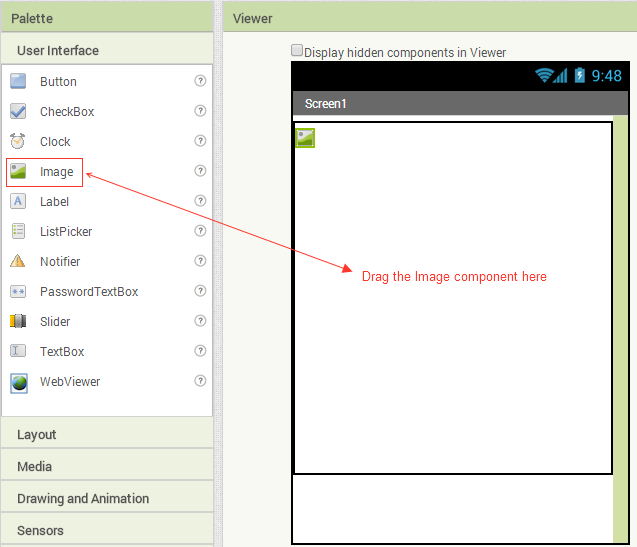Click the Screen1 title bar
This screenshot has width=637, height=547.
pyautogui.click(x=450, y=104)
